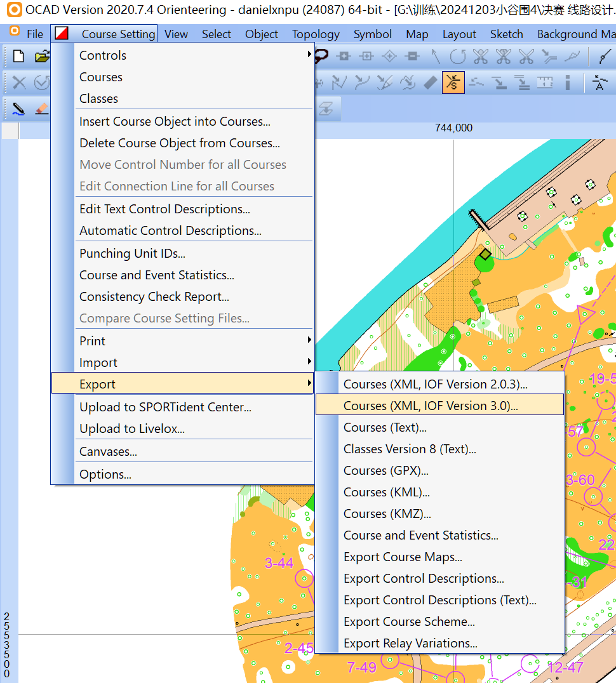Click the red Course Setting menu icon
The width and height of the screenshot is (616, 683).
point(62,34)
